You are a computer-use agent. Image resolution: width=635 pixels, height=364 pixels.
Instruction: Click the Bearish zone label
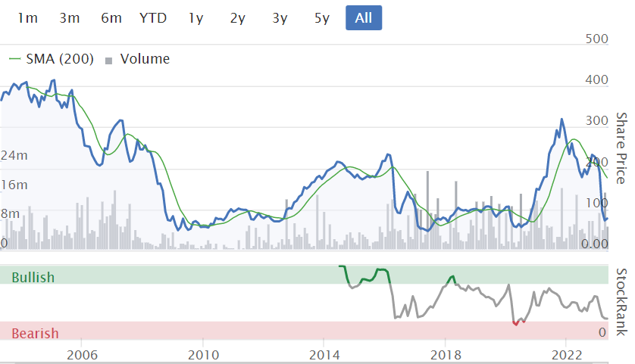[35, 333]
